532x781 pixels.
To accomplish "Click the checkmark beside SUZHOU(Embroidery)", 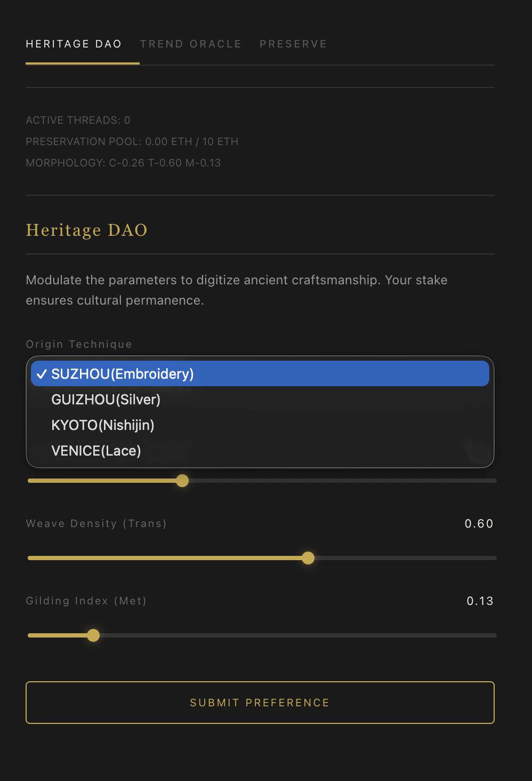I will (x=41, y=374).
